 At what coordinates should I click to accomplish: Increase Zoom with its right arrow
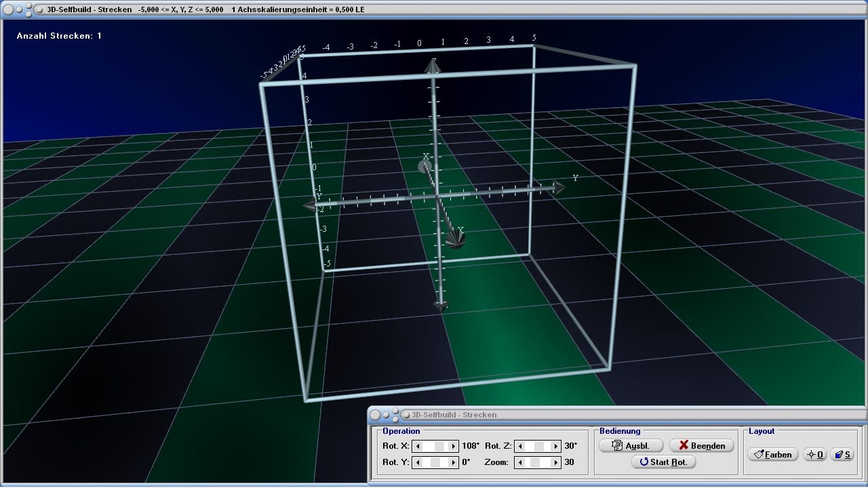(x=555, y=462)
